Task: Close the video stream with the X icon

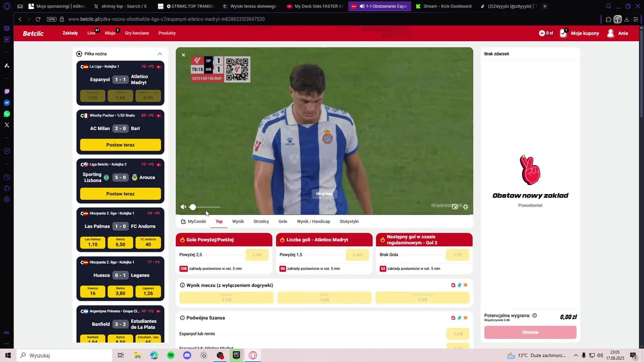Action: click(184, 55)
